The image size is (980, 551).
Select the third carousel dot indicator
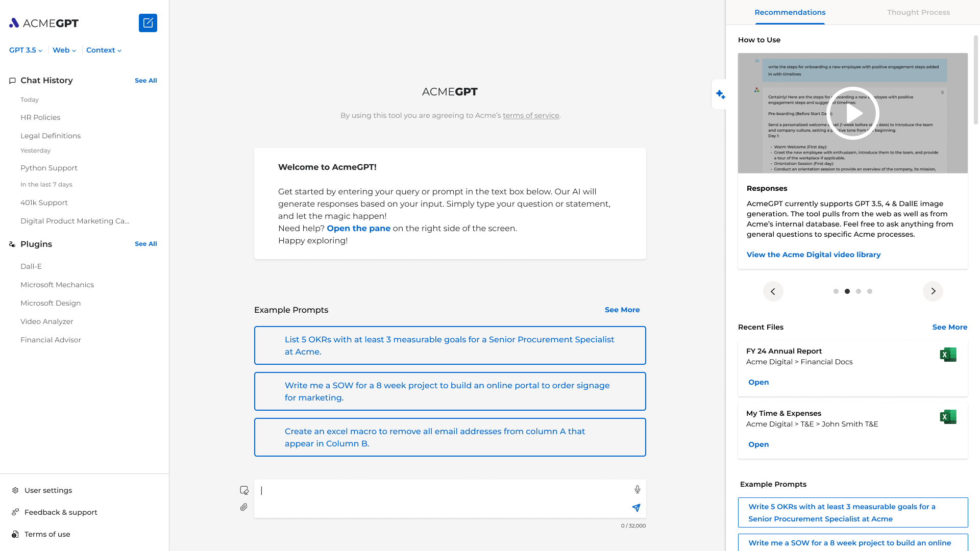tap(858, 291)
